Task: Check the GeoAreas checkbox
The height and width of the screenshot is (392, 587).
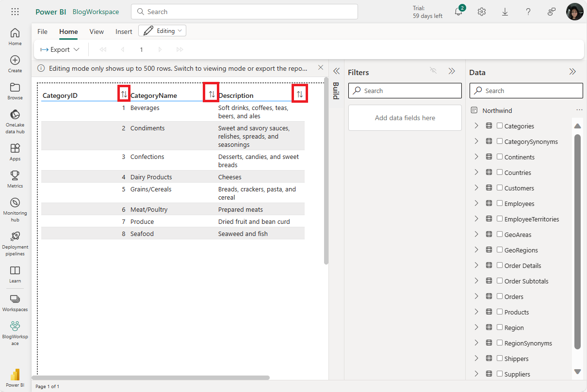Action: pos(500,234)
